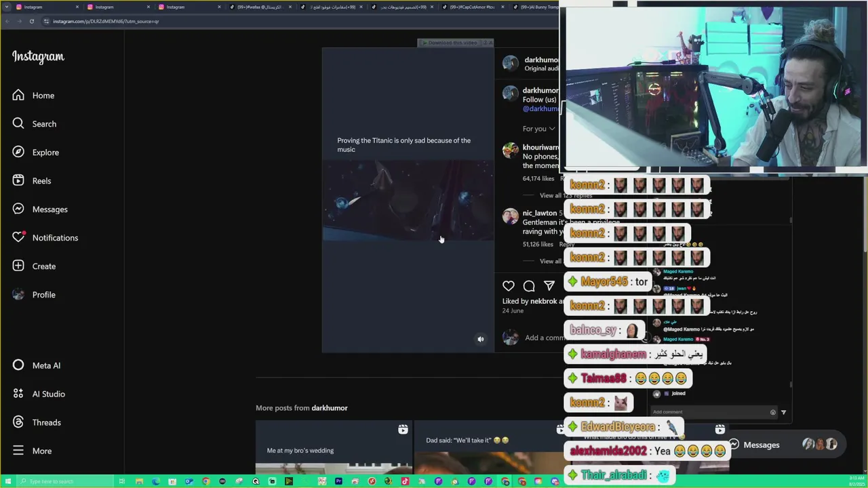Screen dimensions: 868x488
Task: Like the post with heart icon
Action: [509, 286]
